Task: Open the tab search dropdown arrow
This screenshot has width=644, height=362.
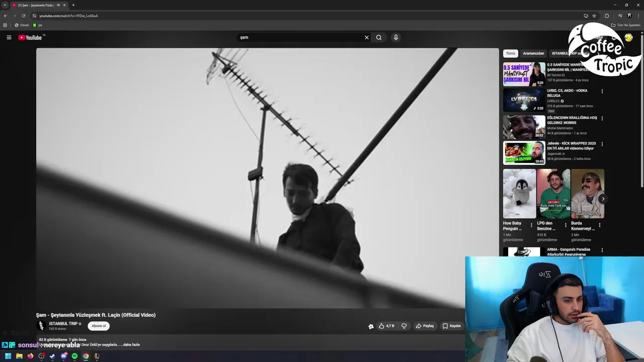Action: coord(5,5)
